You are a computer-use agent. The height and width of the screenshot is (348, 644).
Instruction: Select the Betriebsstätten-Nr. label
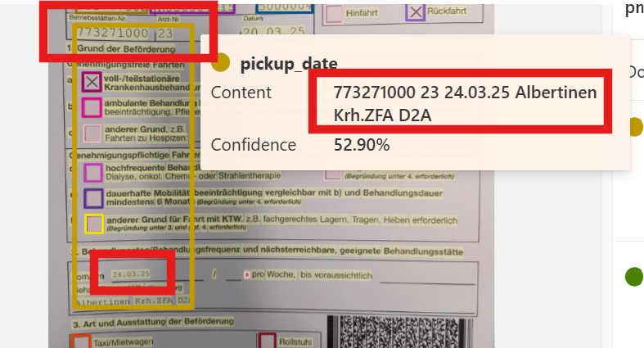[x=97, y=18]
